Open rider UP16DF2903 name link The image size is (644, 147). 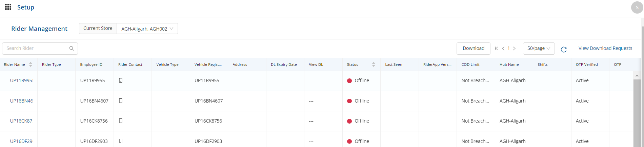tap(21, 141)
